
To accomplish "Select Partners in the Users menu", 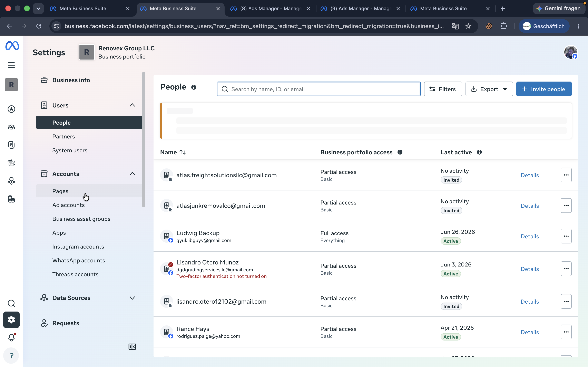I will coord(63,136).
